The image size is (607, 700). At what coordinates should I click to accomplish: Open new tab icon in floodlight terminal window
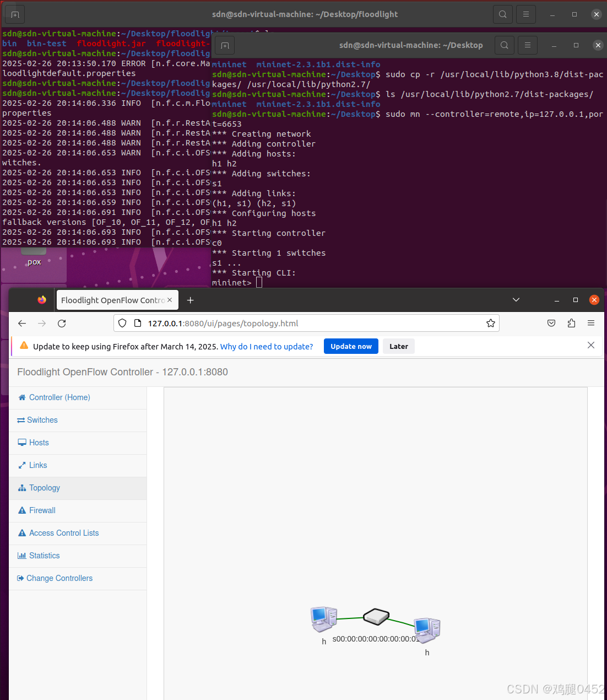[15, 14]
